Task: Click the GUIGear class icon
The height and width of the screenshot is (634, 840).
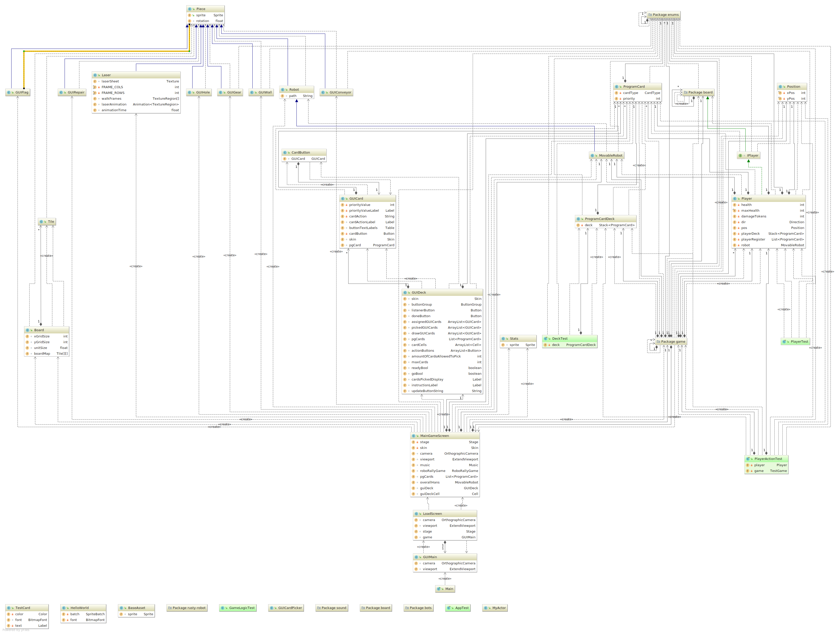Action: click(221, 92)
